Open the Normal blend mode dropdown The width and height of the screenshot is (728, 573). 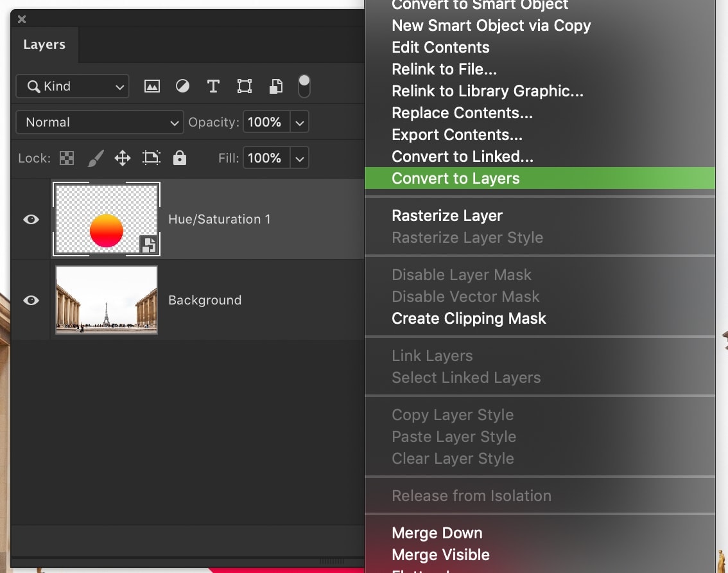point(99,121)
